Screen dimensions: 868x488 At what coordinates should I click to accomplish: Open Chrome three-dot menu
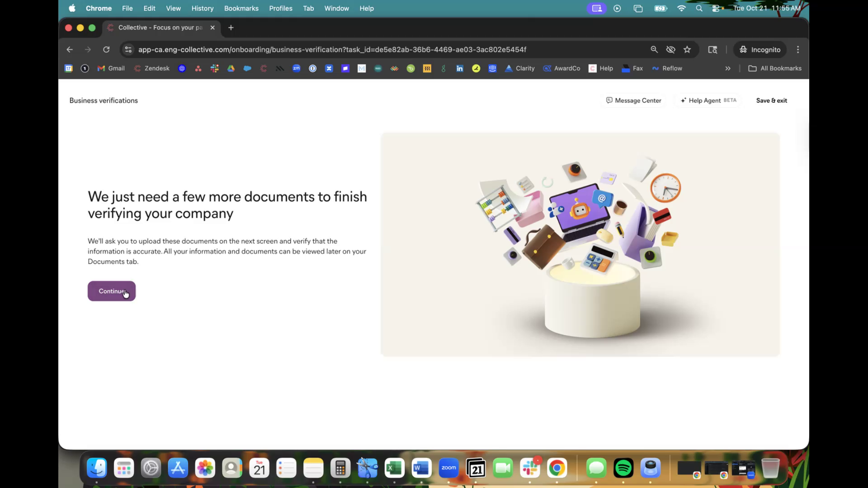coord(798,50)
